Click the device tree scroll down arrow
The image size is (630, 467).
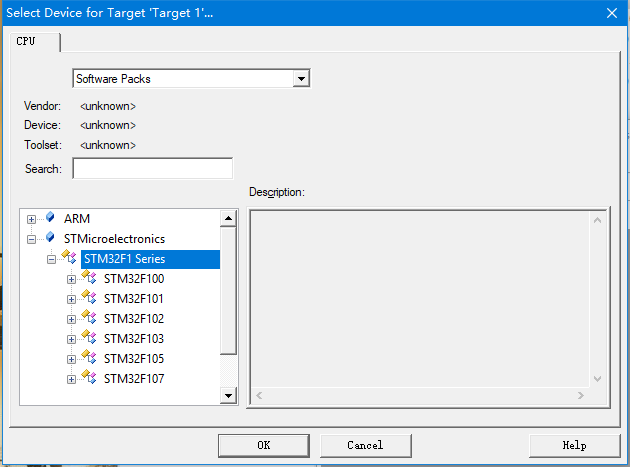228,395
